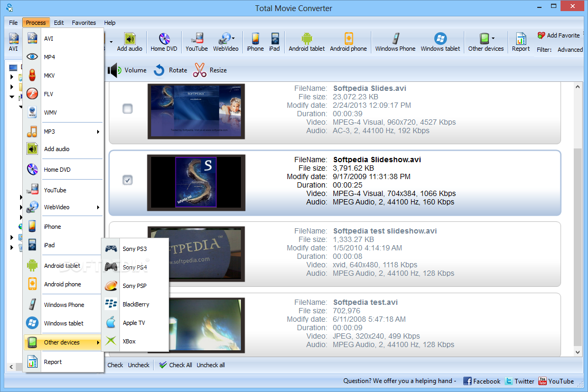The width and height of the screenshot is (588, 392).
Task: Click Add audio in Process menu
Action: pos(63,149)
